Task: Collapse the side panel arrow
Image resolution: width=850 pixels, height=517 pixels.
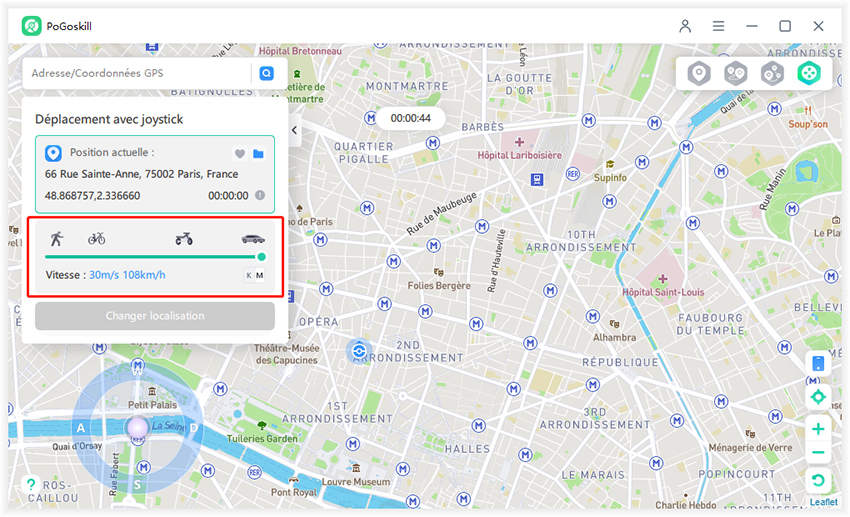Action: (x=294, y=130)
